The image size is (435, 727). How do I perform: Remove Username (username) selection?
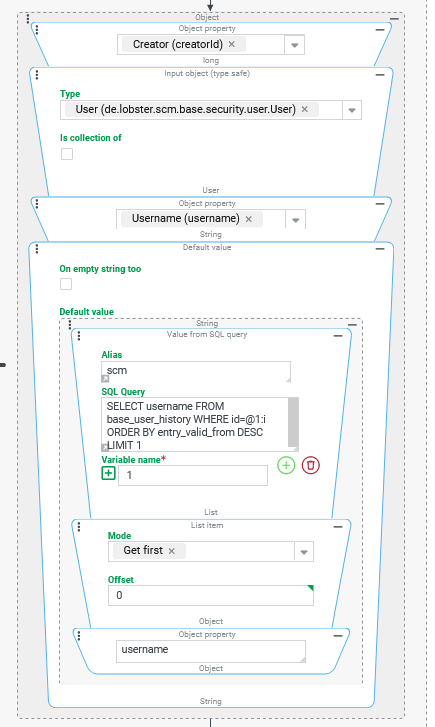(x=249, y=219)
